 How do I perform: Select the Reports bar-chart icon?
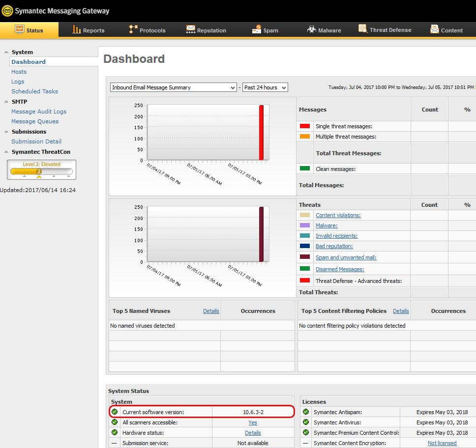[78, 29]
